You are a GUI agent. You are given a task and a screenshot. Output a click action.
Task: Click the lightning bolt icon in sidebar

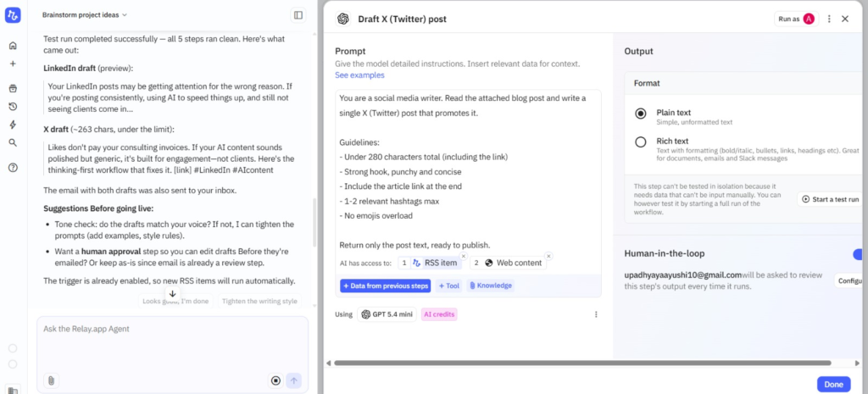(13, 125)
